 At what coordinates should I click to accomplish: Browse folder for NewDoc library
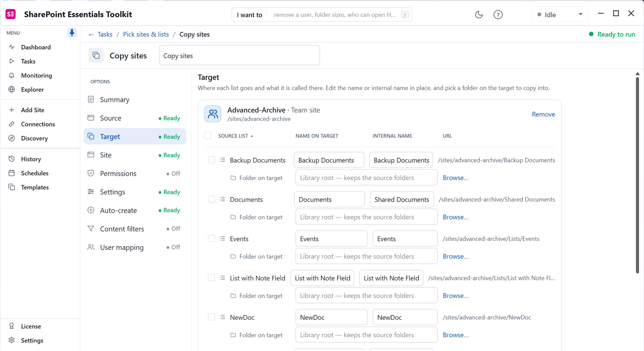pyautogui.click(x=456, y=335)
